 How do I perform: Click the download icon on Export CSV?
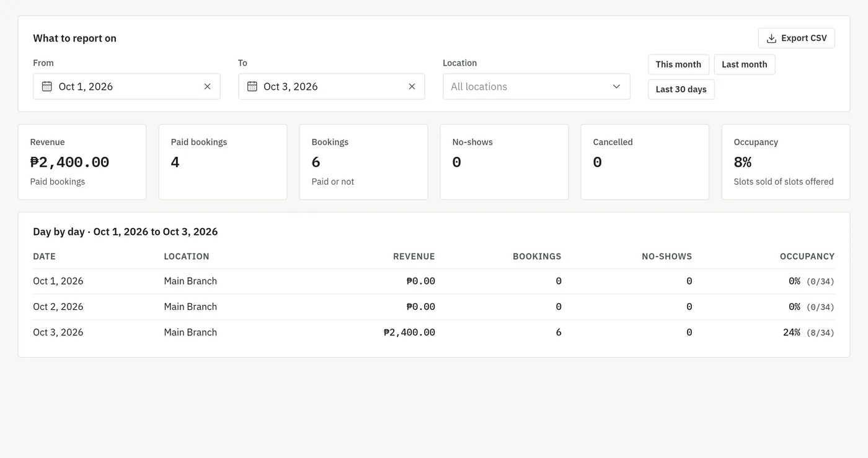(771, 38)
